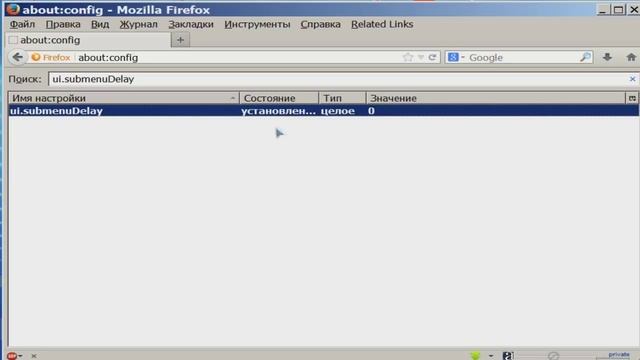Click the Adblock Plus icon in the status bar
This screenshot has height=360, width=640.
pos(11,356)
